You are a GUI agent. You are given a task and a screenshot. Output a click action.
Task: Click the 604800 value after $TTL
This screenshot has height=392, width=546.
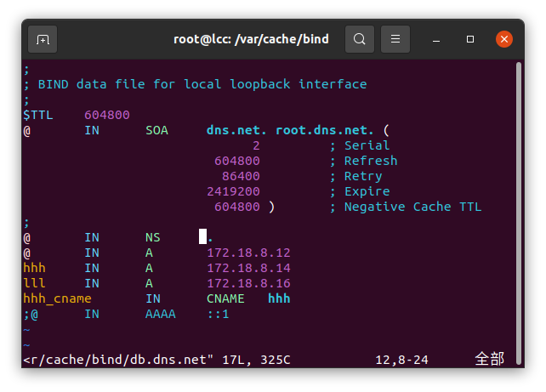(107, 115)
